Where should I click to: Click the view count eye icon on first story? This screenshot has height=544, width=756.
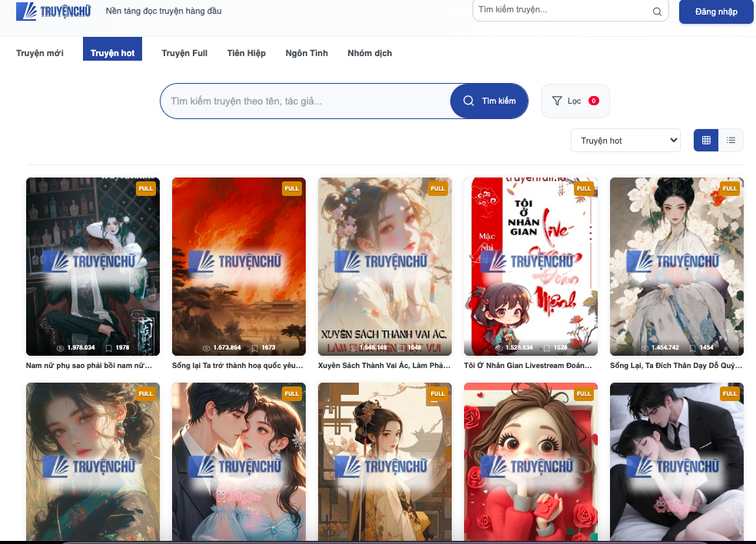tap(61, 348)
